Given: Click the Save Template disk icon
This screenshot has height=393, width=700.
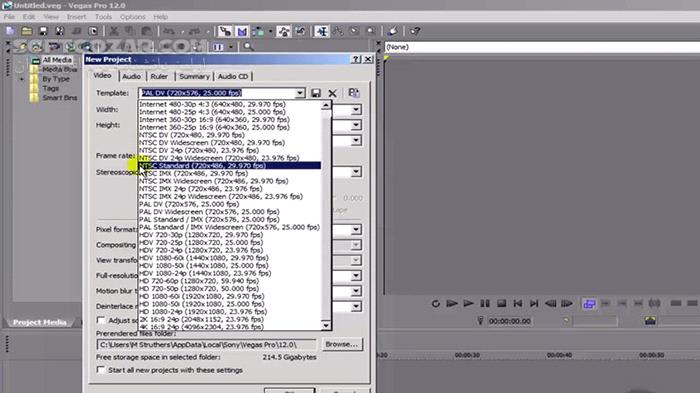Looking at the screenshot, I should pyautogui.click(x=316, y=93).
